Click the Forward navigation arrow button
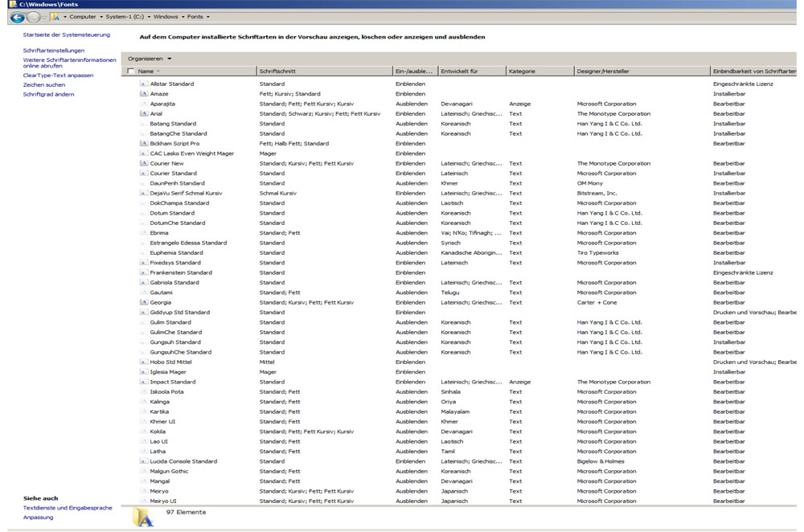The height and width of the screenshot is (532, 804). [33, 17]
